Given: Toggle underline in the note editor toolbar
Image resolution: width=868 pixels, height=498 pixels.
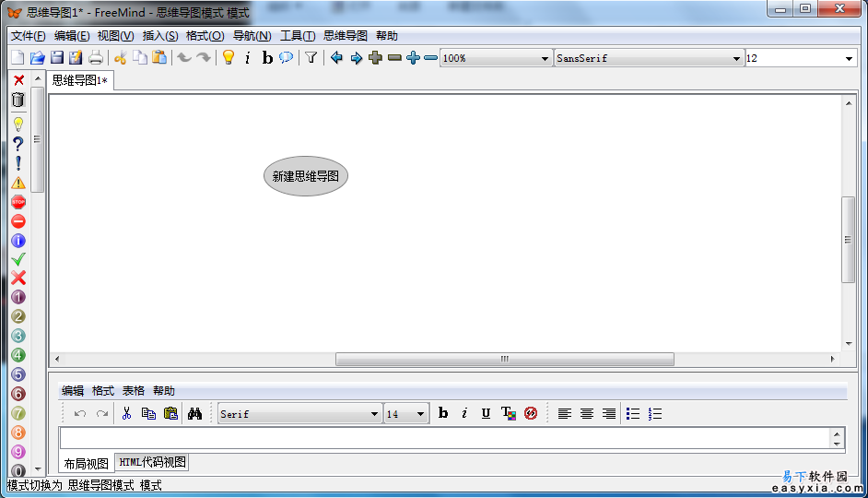Looking at the screenshot, I should (486, 414).
